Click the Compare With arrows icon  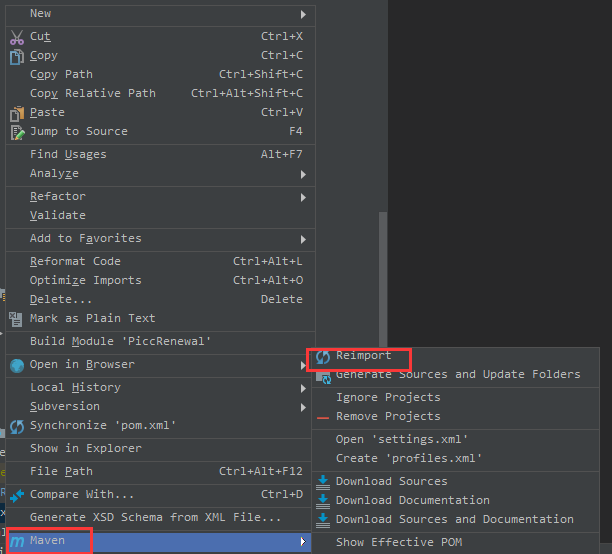click(17, 495)
